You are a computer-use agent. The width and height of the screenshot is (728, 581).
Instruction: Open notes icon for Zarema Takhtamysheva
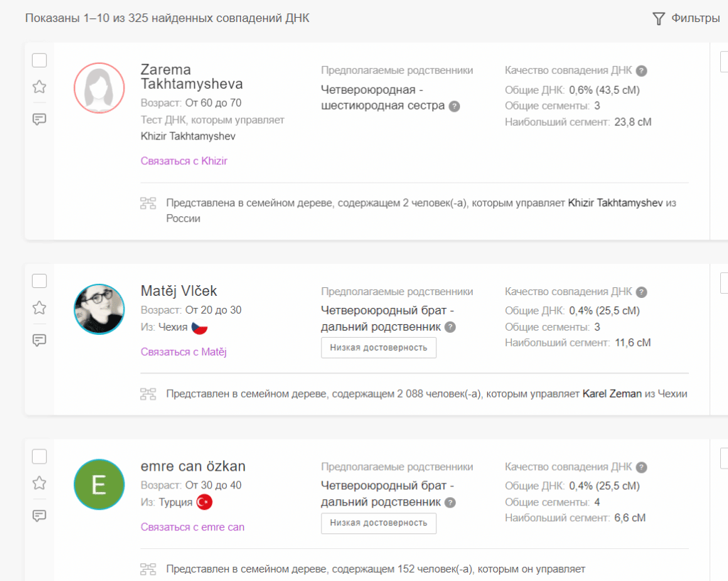point(40,119)
